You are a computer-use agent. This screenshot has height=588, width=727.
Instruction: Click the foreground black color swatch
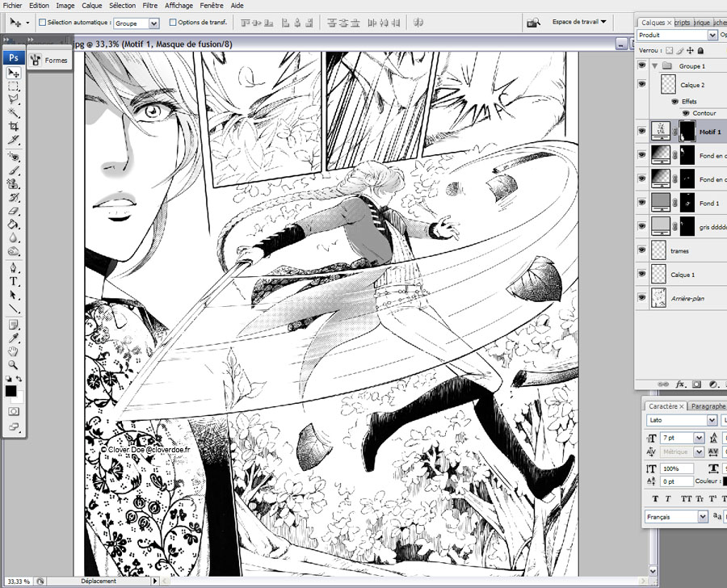click(11, 392)
